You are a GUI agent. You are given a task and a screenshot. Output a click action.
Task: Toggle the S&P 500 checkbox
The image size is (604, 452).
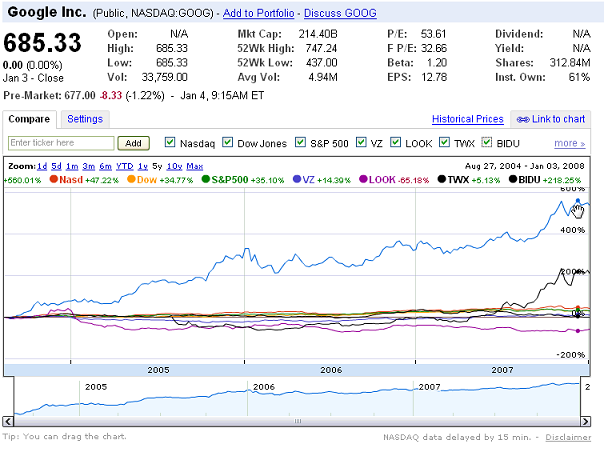point(300,142)
